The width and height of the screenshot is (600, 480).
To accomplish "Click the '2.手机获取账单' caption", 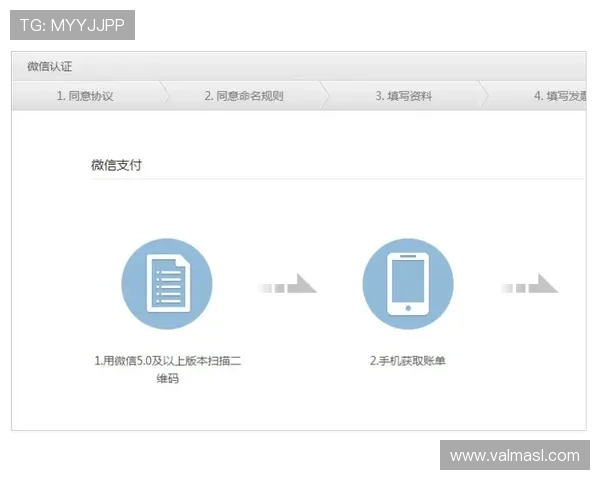I will 408,361.
